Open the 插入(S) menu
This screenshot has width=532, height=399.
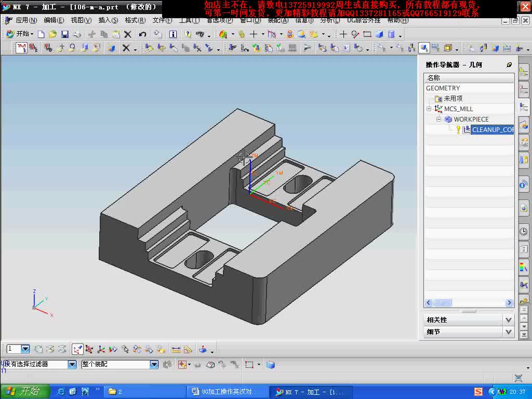click(x=108, y=20)
